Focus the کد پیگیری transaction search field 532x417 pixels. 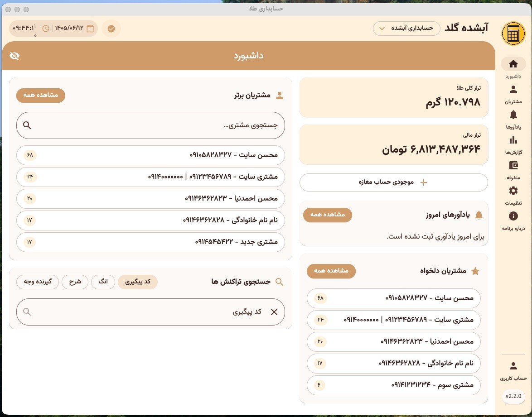(x=150, y=312)
